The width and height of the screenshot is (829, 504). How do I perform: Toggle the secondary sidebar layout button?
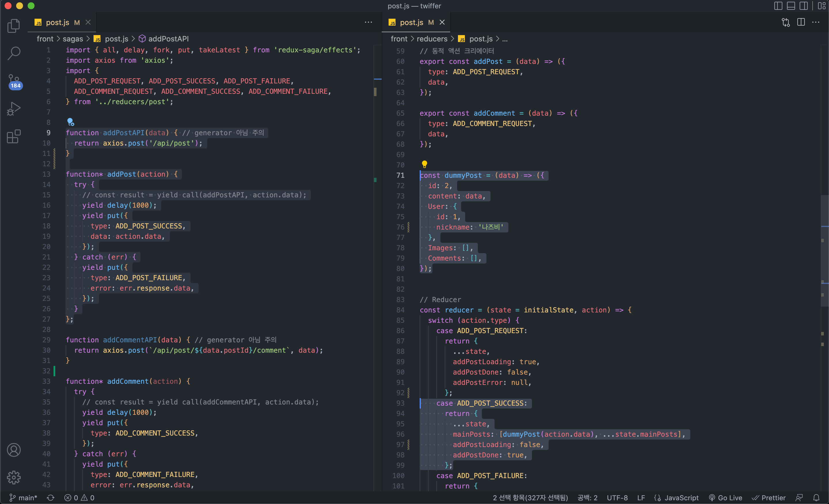pos(803,6)
